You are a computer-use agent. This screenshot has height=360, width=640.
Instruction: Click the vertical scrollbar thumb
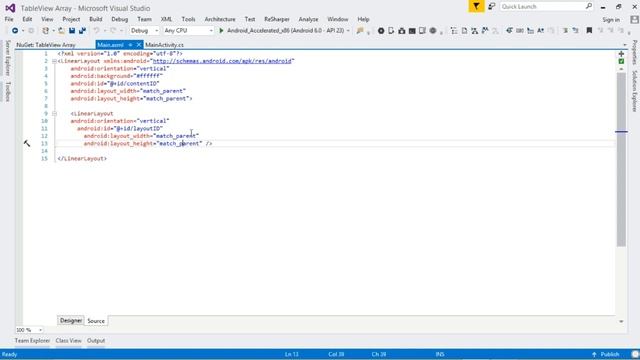coord(621,160)
